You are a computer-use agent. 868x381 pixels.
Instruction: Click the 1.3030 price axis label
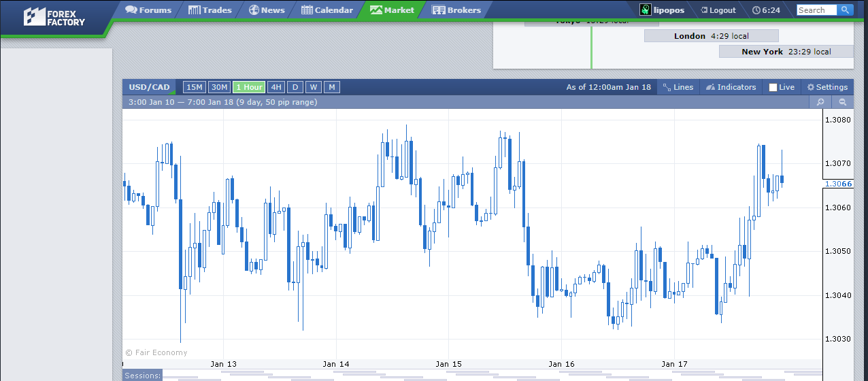coord(838,339)
